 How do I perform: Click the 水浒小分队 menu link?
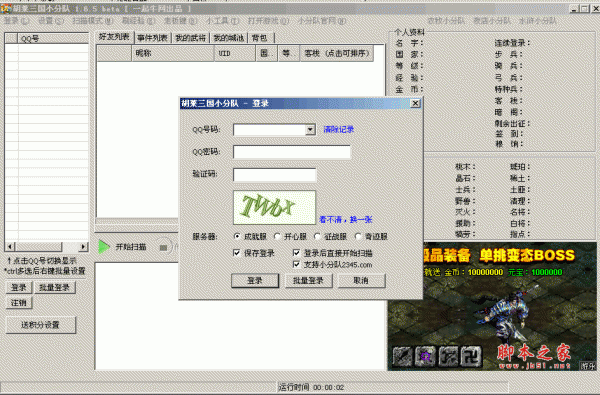(538, 21)
